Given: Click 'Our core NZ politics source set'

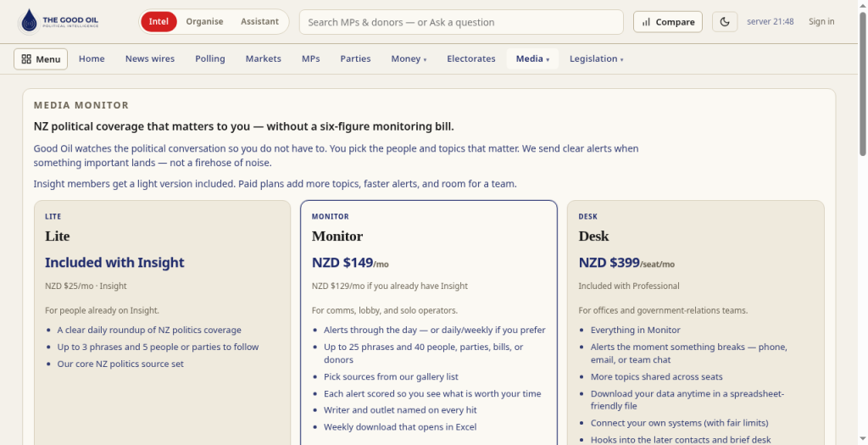Looking at the screenshot, I should [120, 364].
